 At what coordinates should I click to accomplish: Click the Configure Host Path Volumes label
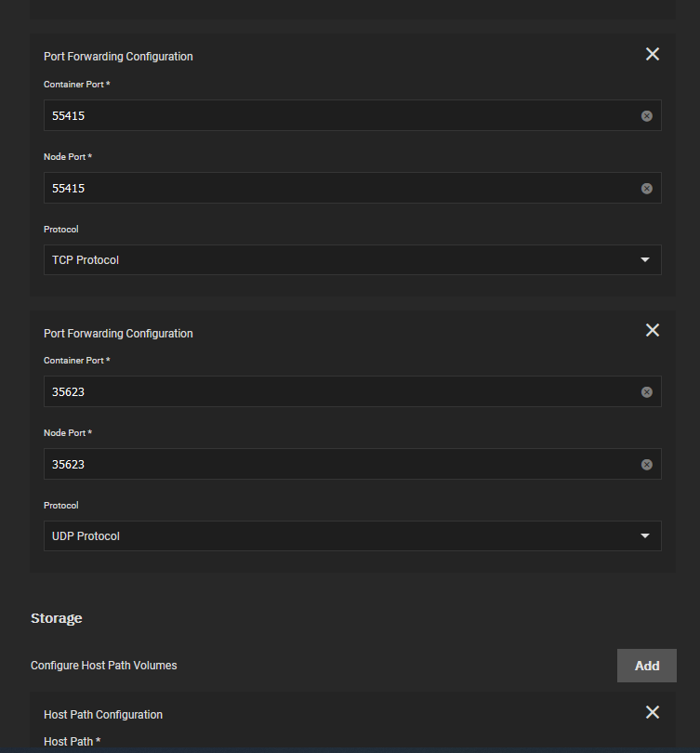click(104, 666)
